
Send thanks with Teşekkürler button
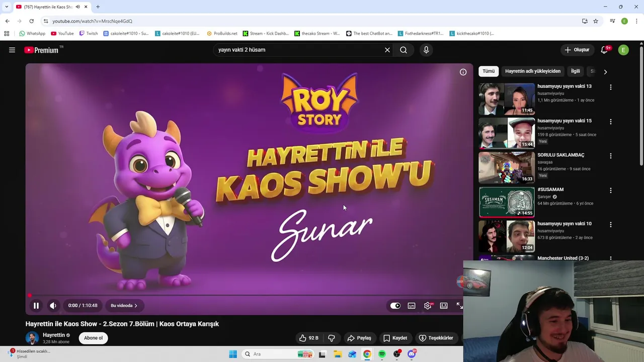(436, 338)
